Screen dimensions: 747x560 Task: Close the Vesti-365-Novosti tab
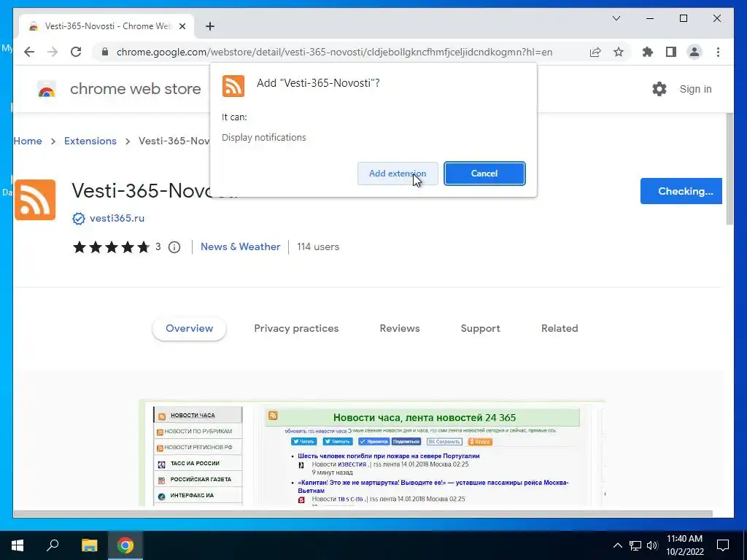182,26
